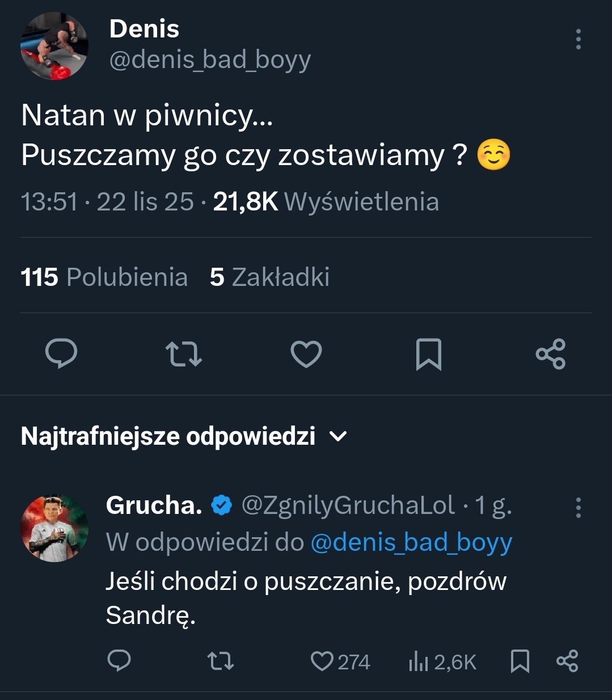Repost Denis's post with the retweet icon

(x=184, y=354)
